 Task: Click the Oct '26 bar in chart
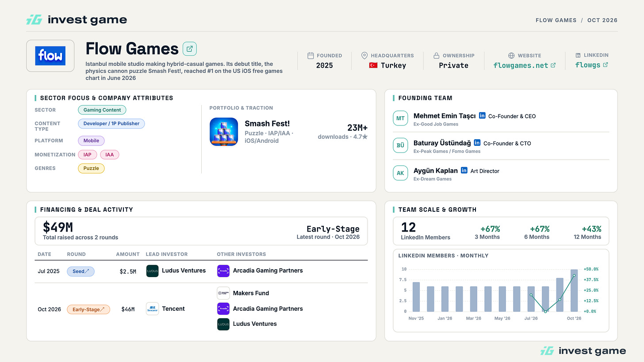click(x=574, y=290)
